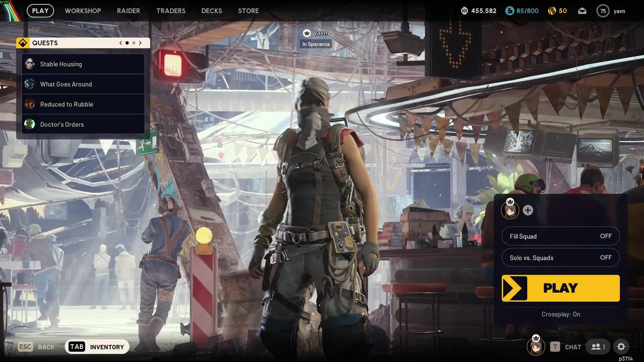Image resolution: width=644 pixels, height=362 pixels.
Task: Open the PLAY tab
Action: (x=40, y=11)
